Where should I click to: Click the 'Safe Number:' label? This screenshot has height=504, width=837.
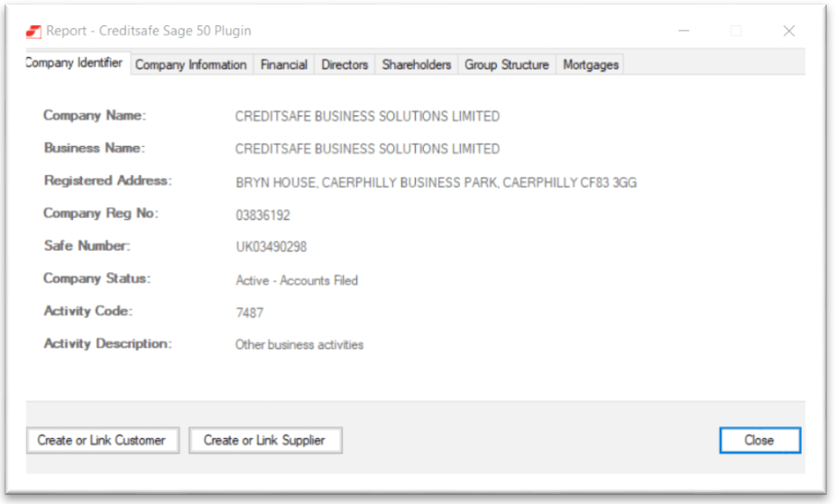[x=87, y=245]
